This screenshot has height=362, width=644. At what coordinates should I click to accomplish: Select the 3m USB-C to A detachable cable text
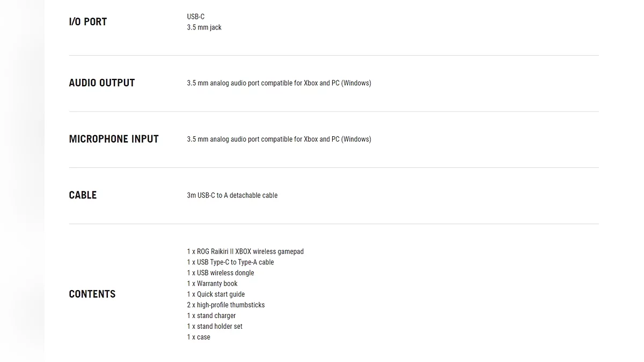coord(232,195)
